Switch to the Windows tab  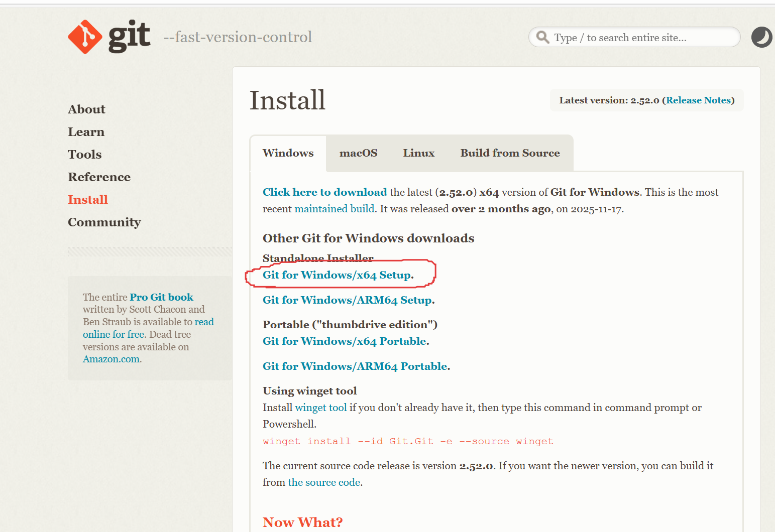point(288,153)
